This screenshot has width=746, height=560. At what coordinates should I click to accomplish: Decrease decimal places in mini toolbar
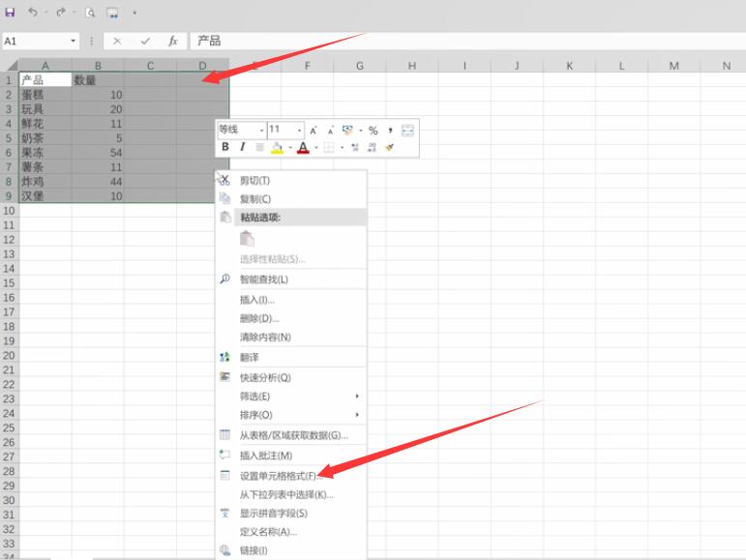pos(373,147)
